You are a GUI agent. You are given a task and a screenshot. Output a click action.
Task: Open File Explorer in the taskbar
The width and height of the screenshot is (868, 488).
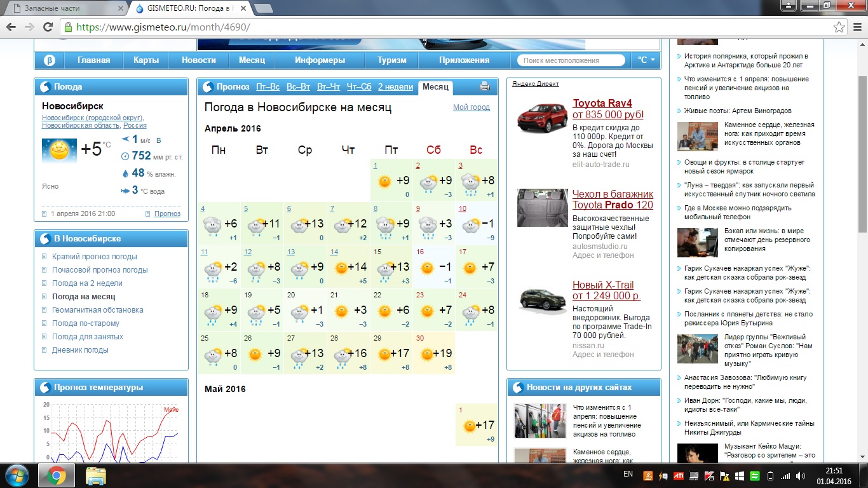click(96, 475)
